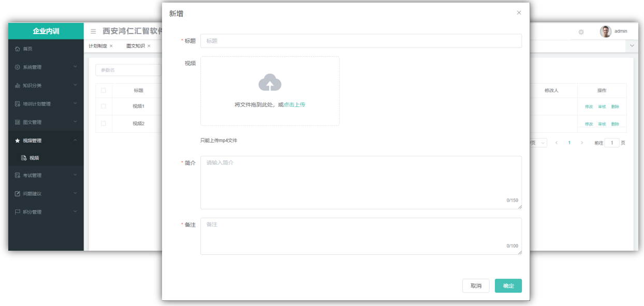This screenshot has width=644, height=306.
Task: Click the 参数名 search field
Action: point(128,70)
